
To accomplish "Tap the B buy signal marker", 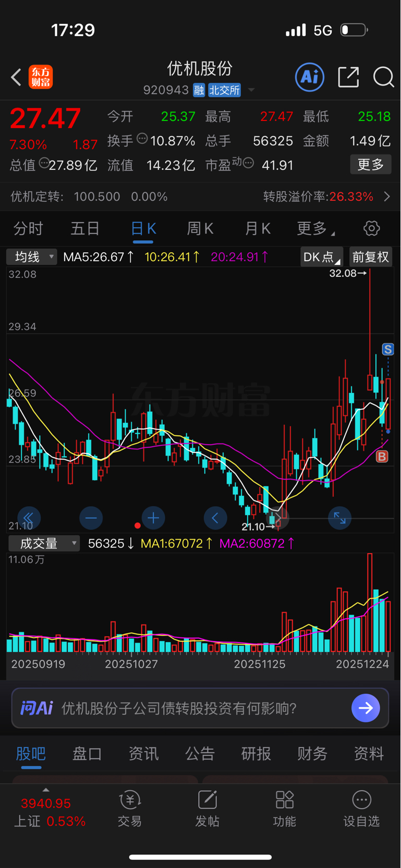I will click(x=382, y=457).
